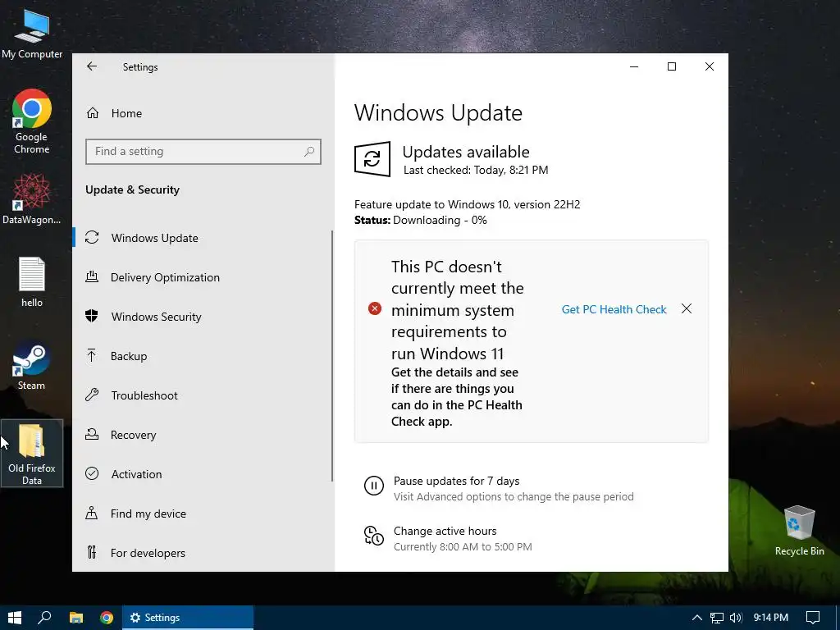Open Chrome from the taskbar
This screenshot has height=630, width=840.
[x=107, y=618]
